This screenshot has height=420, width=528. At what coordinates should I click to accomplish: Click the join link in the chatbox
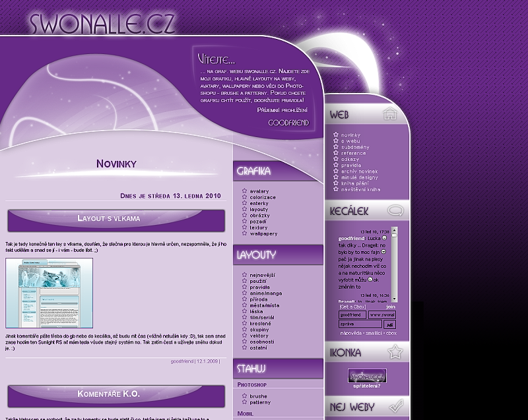tap(391, 307)
